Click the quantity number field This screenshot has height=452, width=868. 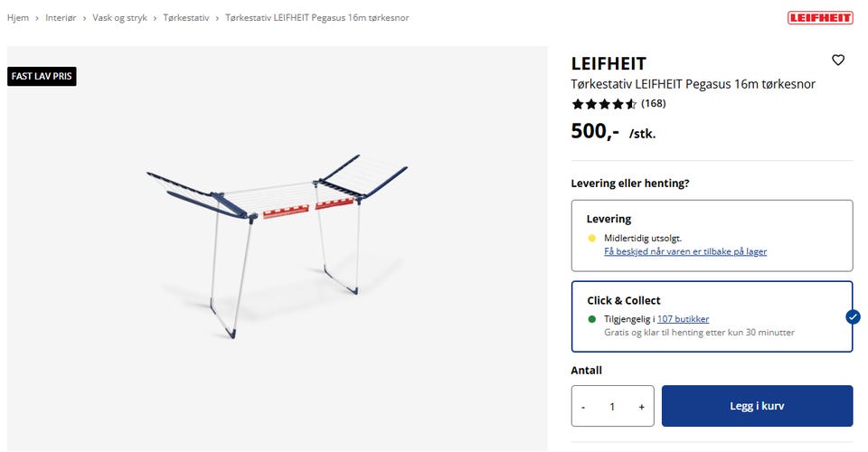click(612, 407)
